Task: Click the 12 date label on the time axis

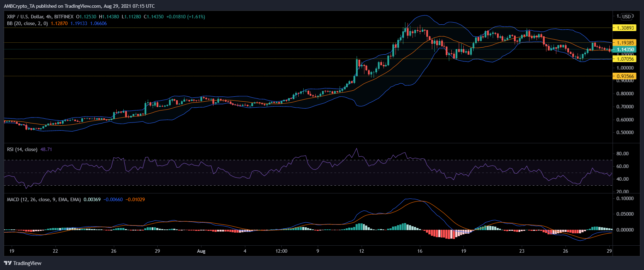Action: tap(362, 251)
